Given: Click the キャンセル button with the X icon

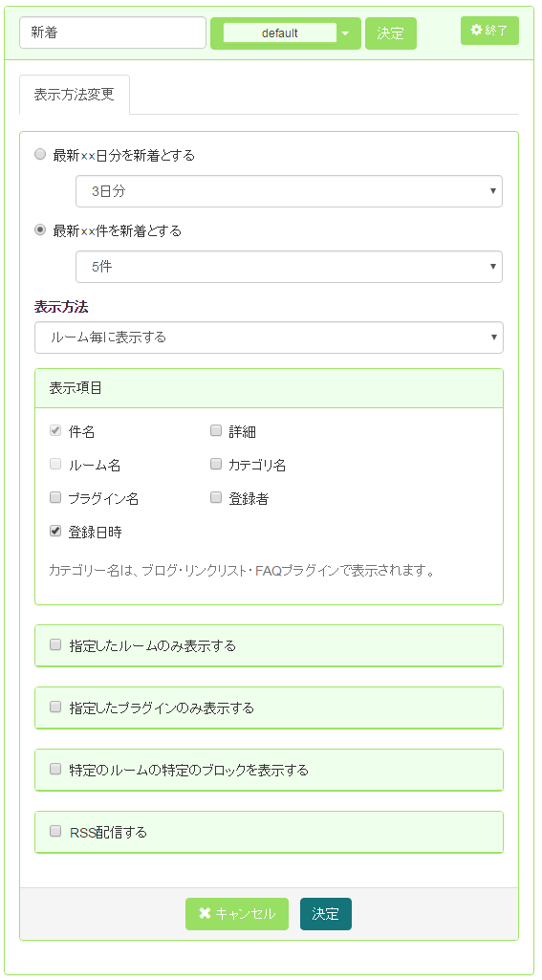Looking at the screenshot, I should 237,914.
